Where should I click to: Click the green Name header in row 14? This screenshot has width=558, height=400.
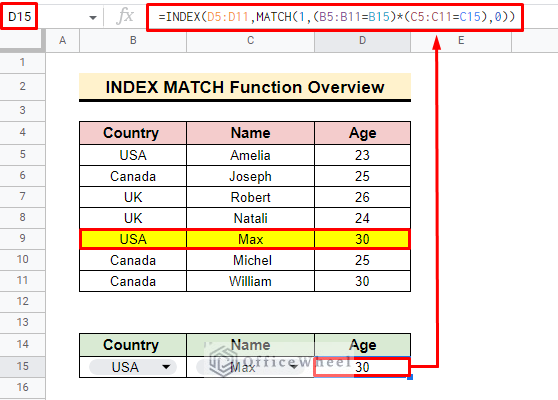[x=251, y=345]
